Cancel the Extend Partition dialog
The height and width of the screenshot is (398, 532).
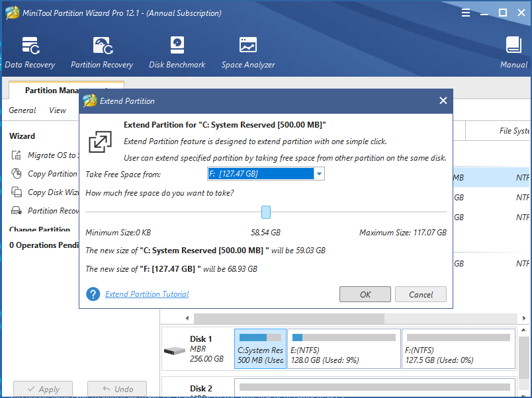[x=421, y=294]
